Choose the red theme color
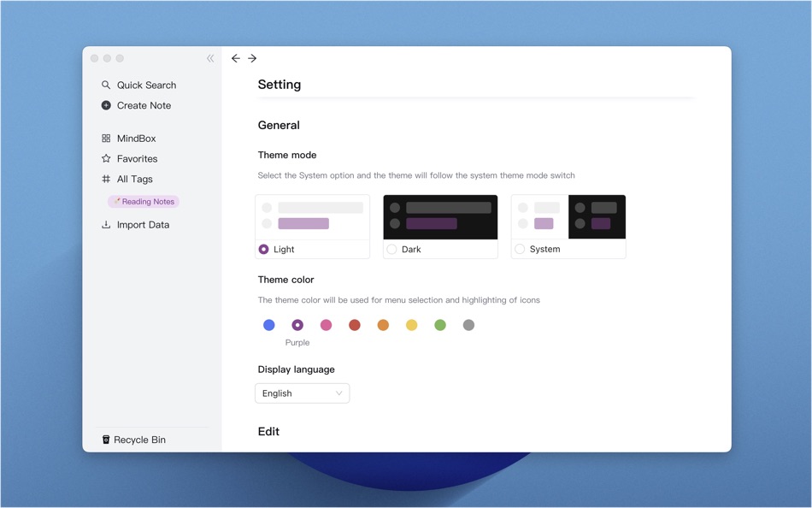Image resolution: width=812 pixels, height=508 pixels. (x=354, y=325)
